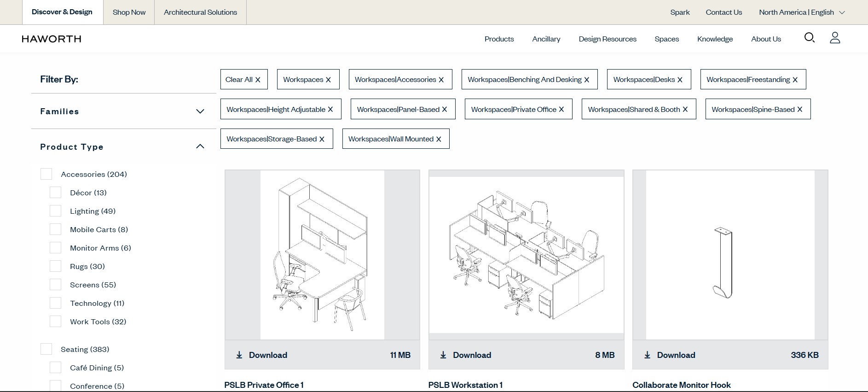Click download icon for PSLB Workstation 1
The width and height of the screenshot is (868, 392).
pos(443,355)
